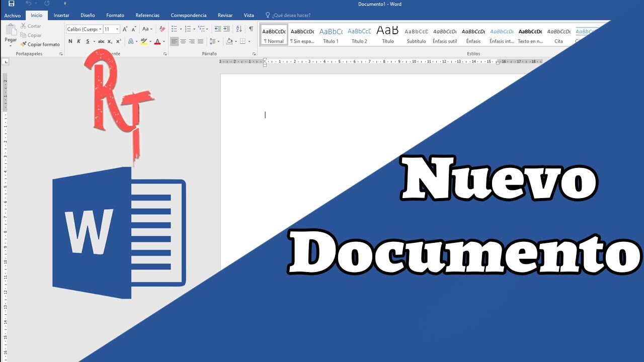Screen dimensions: 644x362
Task: Apply the 'Sin espa...' style
Action: tap(302, 35)
